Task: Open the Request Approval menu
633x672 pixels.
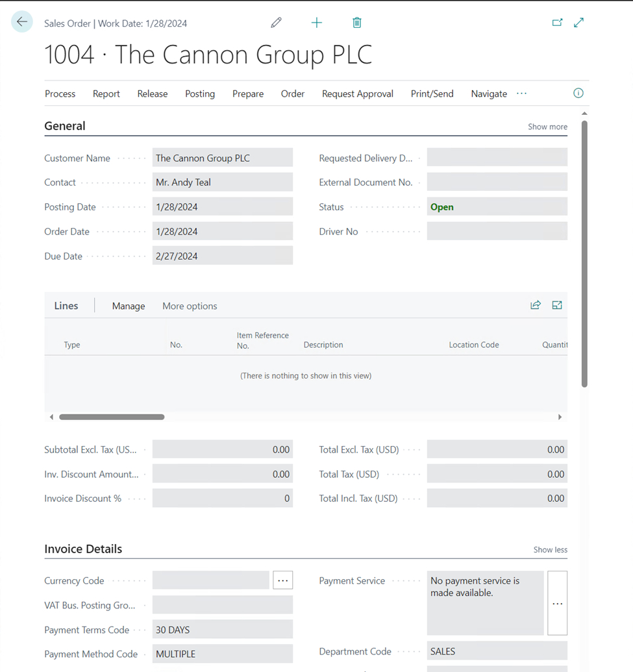Action: (x=358, y=94)
